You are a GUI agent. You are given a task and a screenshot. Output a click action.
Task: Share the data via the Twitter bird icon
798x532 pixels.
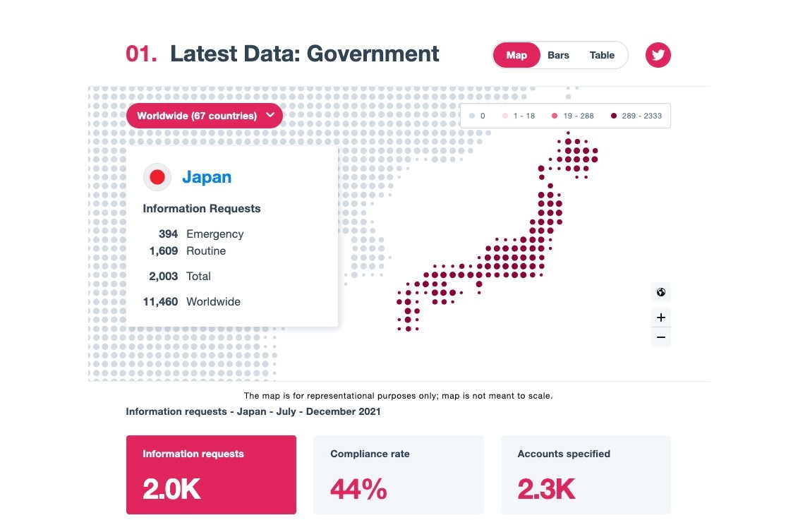[x=658, y=55]
